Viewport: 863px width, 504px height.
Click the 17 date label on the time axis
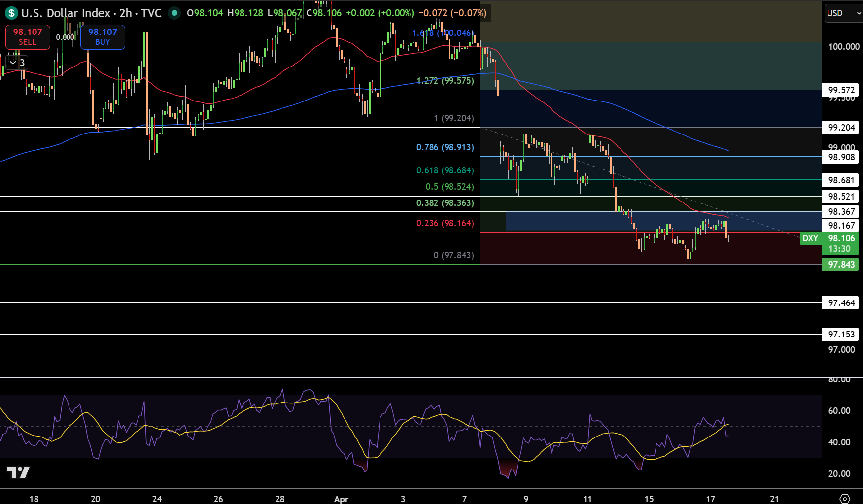pyautogui.click(x=710, y=499)
